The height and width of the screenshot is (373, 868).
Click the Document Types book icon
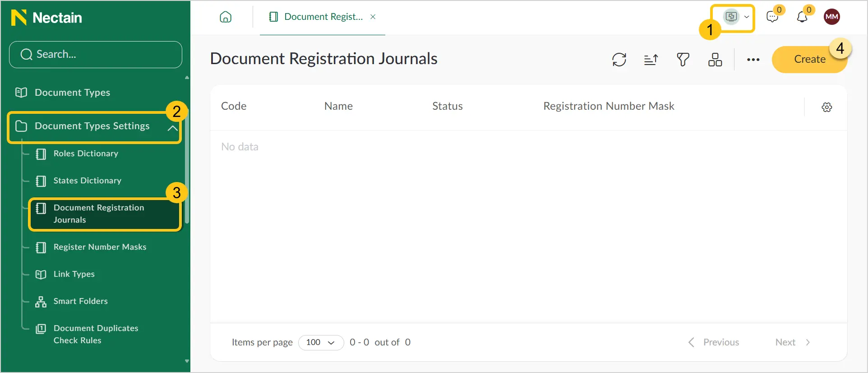[x=21, y=93]
